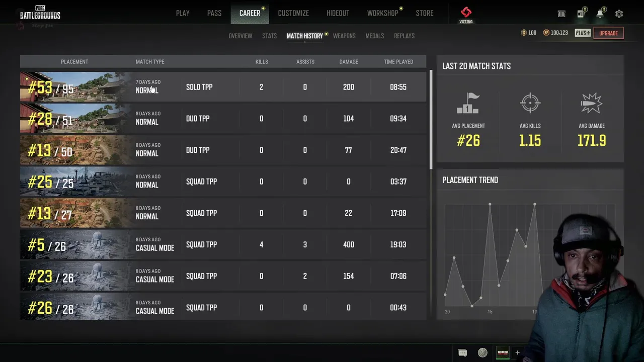
Task: Click the 171.9 average damage value
Action: click(592, 141)
